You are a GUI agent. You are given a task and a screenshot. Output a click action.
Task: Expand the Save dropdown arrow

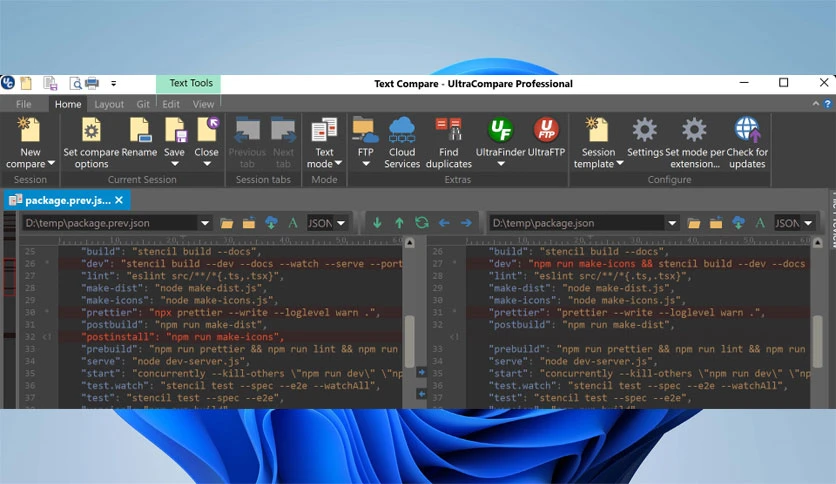(x=175, y=164)
